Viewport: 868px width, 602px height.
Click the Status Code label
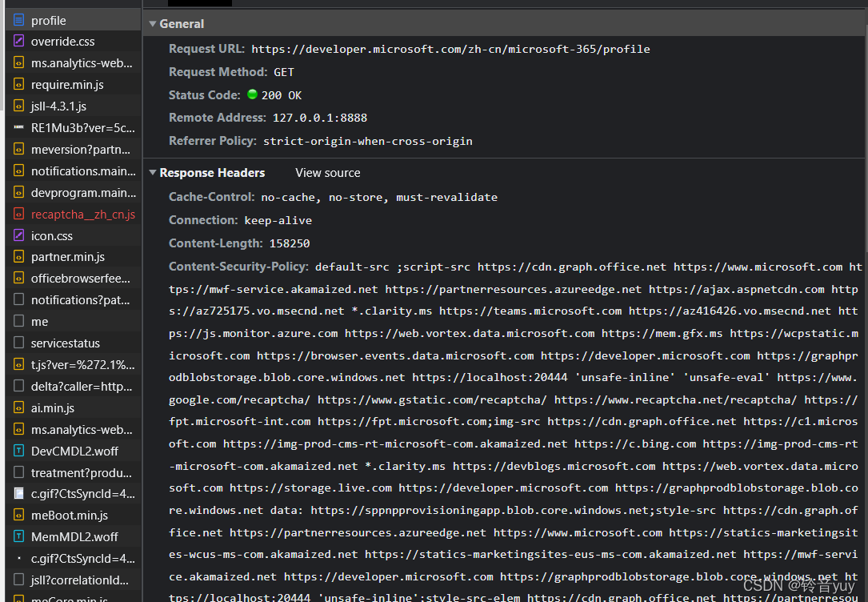205,94
